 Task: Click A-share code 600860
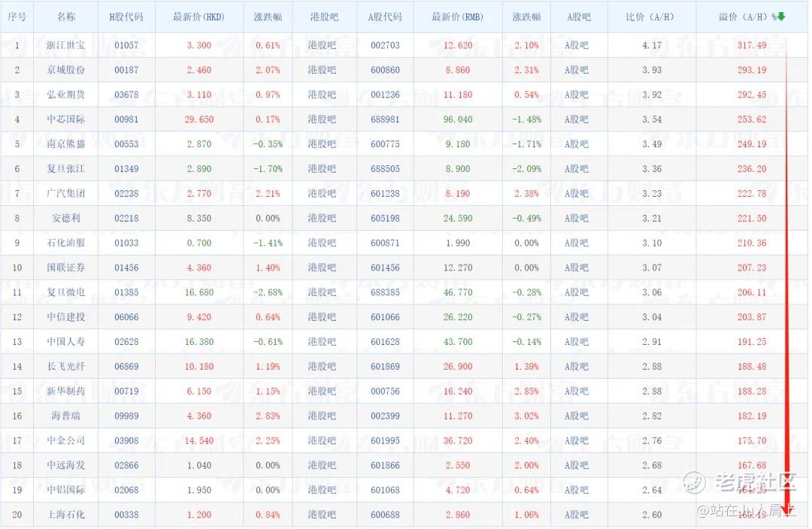385,70
